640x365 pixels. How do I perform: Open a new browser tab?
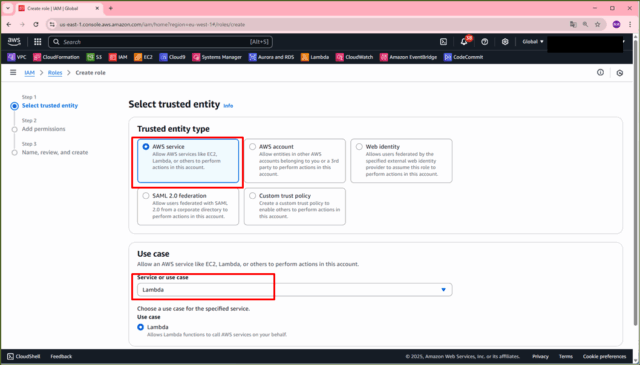(111, 8)
